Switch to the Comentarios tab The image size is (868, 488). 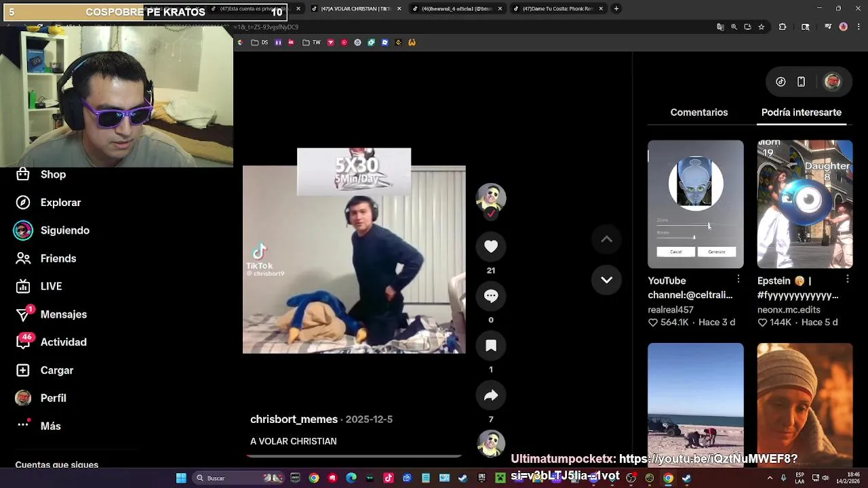pos(698,113)
